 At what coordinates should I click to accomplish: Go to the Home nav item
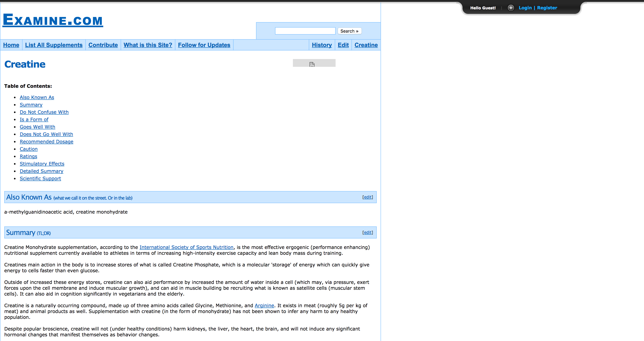pyautogui.click(x=11, y=45)
